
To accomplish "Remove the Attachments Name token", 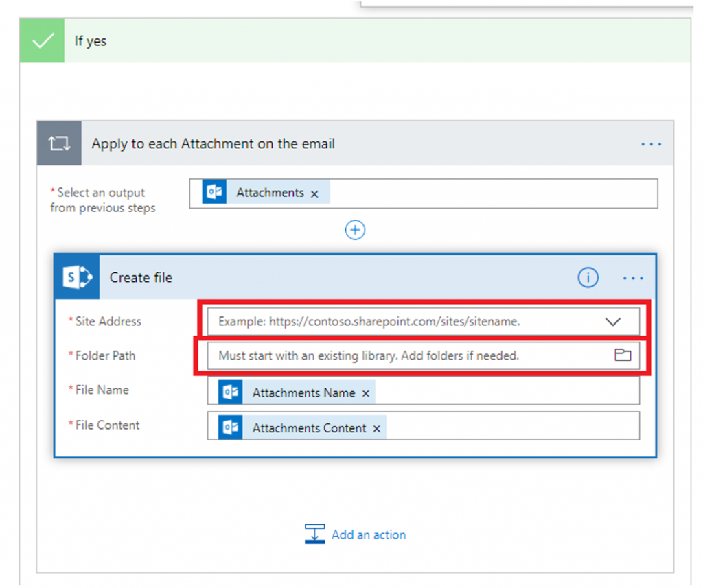I will pyautogui.click(x=366, y=394).
